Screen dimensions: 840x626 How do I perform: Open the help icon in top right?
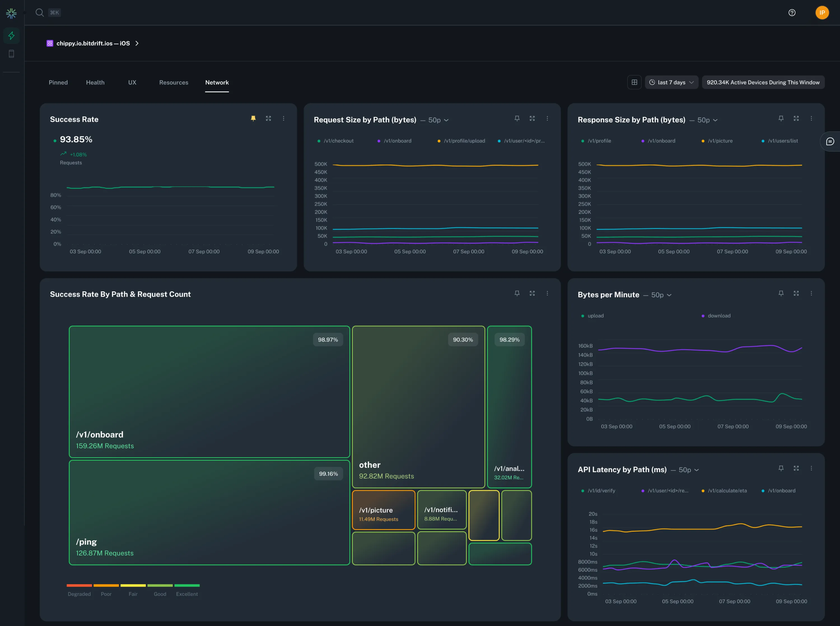click(792, 13)
